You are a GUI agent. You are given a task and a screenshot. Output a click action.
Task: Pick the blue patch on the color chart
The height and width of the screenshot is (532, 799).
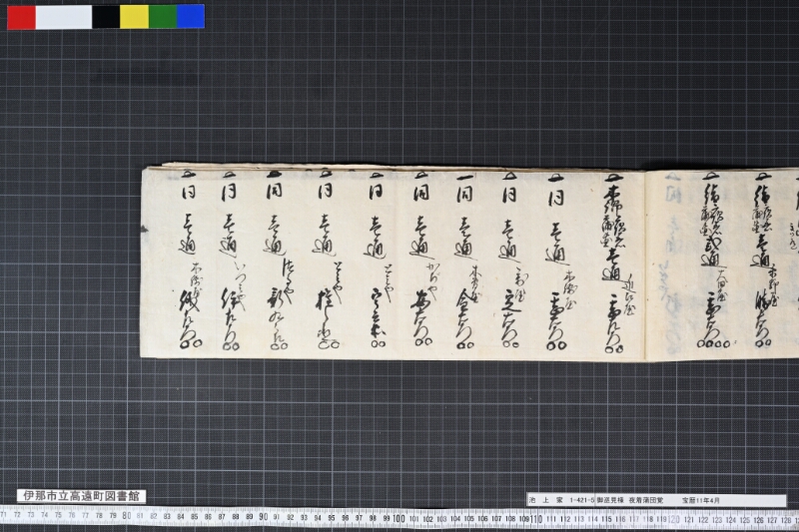(191, 17)
